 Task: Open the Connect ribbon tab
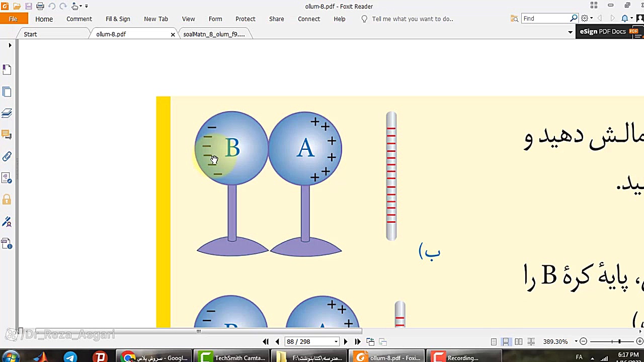pyautogui.click(x=309, y=19)
